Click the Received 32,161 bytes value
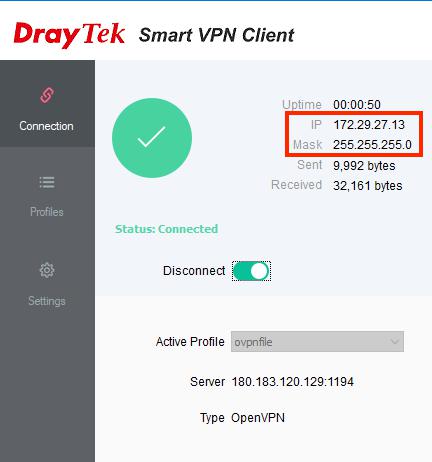The height and width of the screenshot is (462, 432). click(368, 186)
